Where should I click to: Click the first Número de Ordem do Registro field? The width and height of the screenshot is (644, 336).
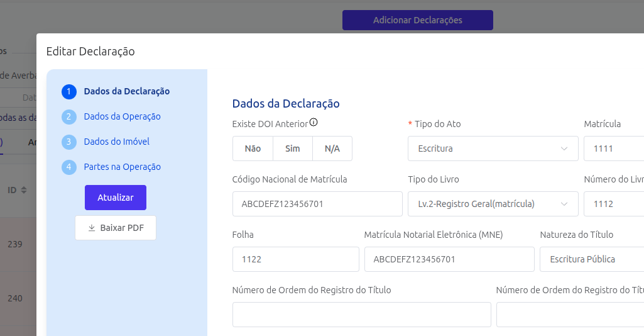(362, 315)
